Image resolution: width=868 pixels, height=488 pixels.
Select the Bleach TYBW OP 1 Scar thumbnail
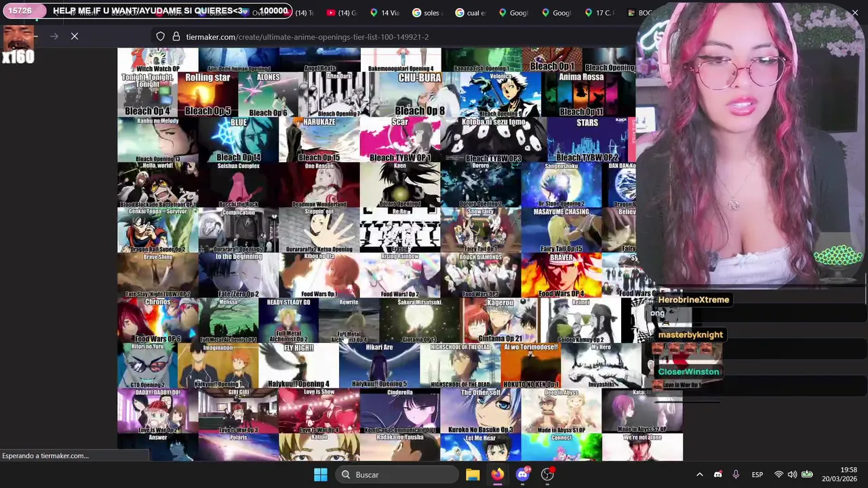click(x=400, y=140)
